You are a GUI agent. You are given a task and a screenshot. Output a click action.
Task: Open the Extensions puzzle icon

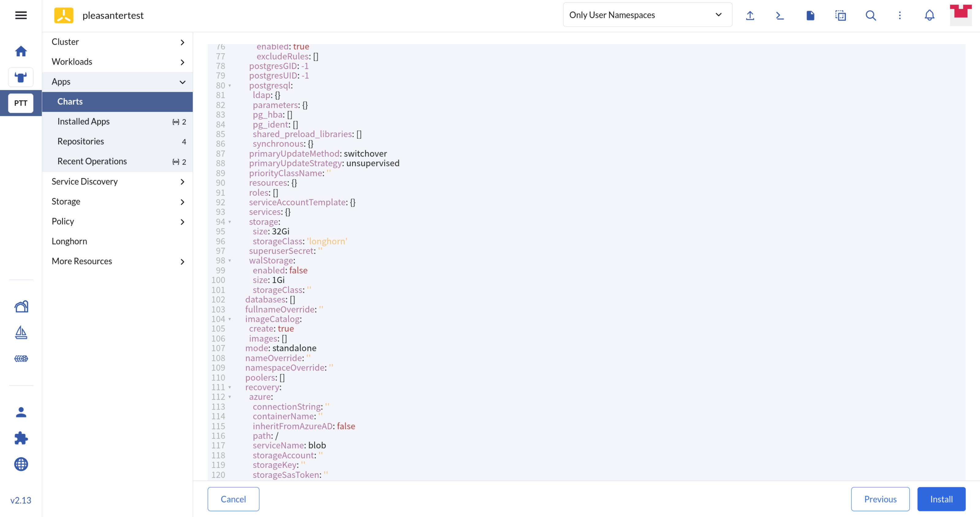coord(21,438)
